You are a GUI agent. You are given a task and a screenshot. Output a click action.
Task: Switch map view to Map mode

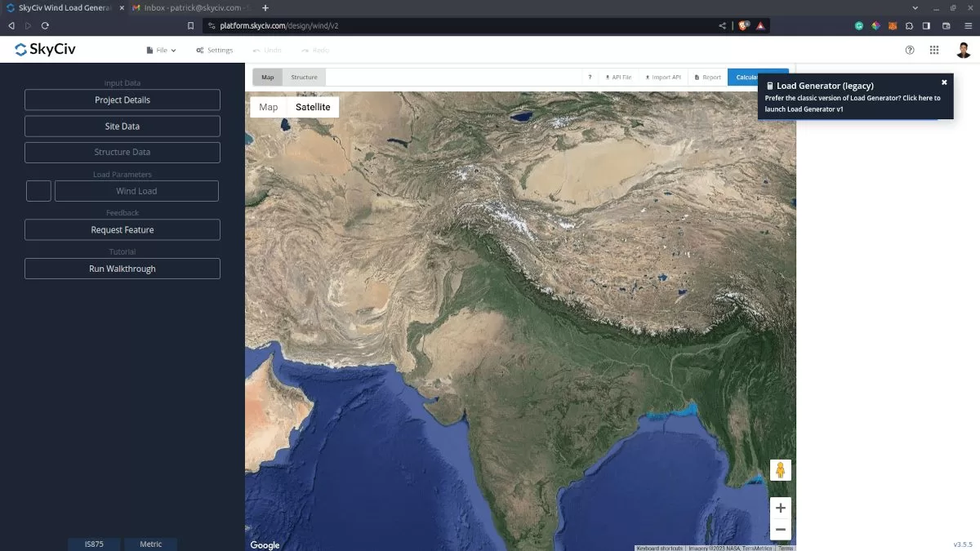coord(269,107)
